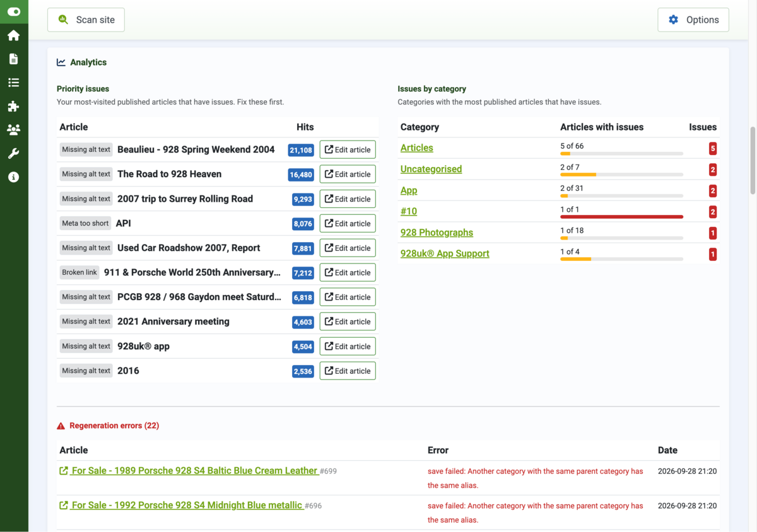The image size is (757, 532).
Task: Click article title The Road to 928 Heaven
Action: tap(169, 174)
